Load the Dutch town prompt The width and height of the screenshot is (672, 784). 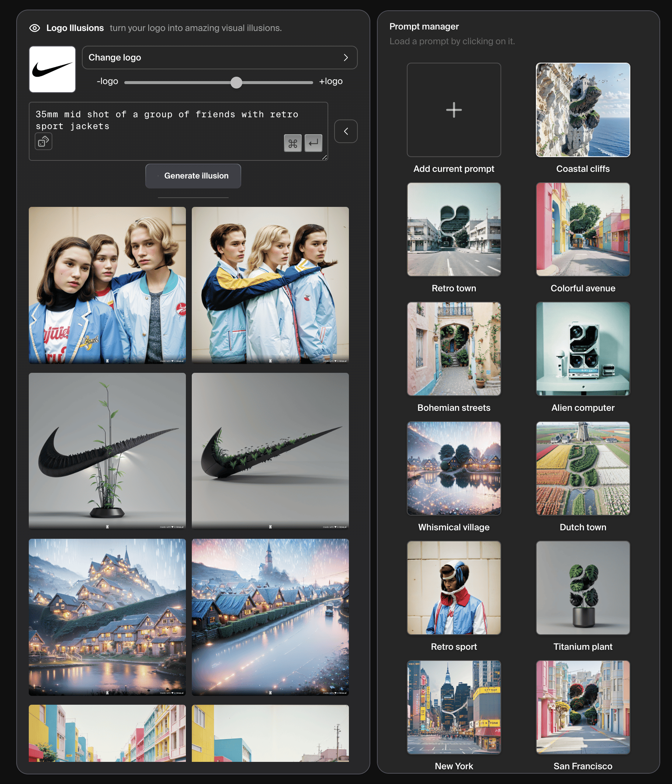pyautogui.click(x=583, y=468)
